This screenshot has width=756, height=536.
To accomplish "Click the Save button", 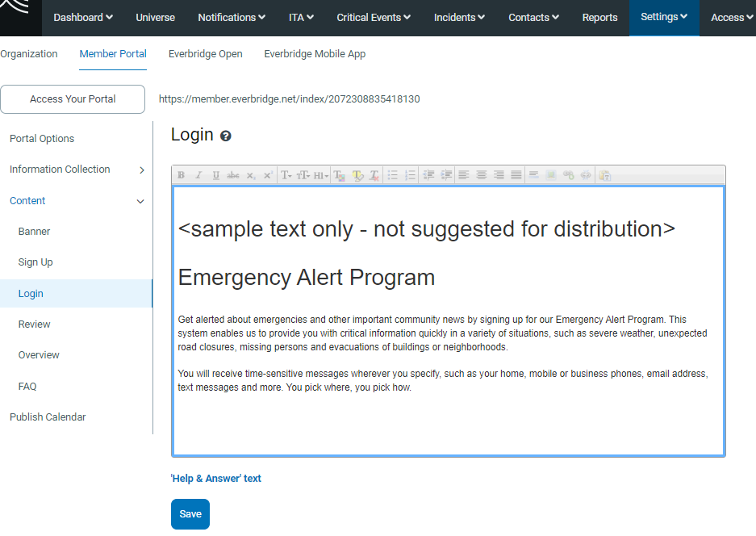I will (190, 514).
